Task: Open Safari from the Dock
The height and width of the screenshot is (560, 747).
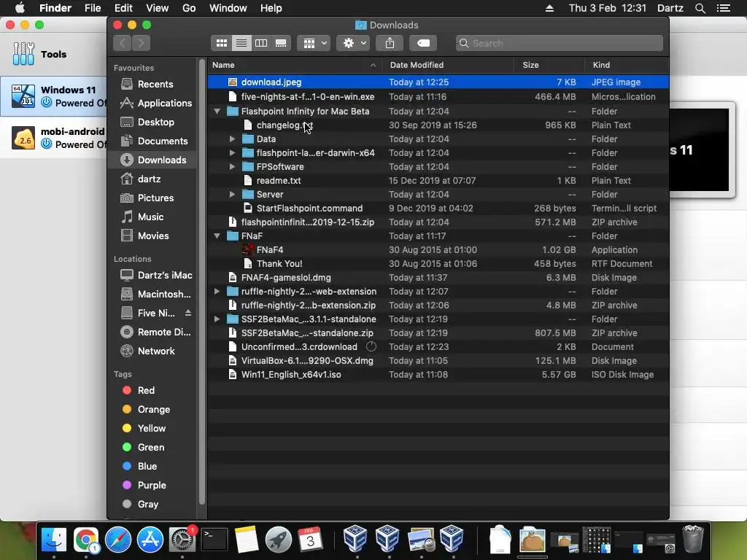Action: click(118, 540)
